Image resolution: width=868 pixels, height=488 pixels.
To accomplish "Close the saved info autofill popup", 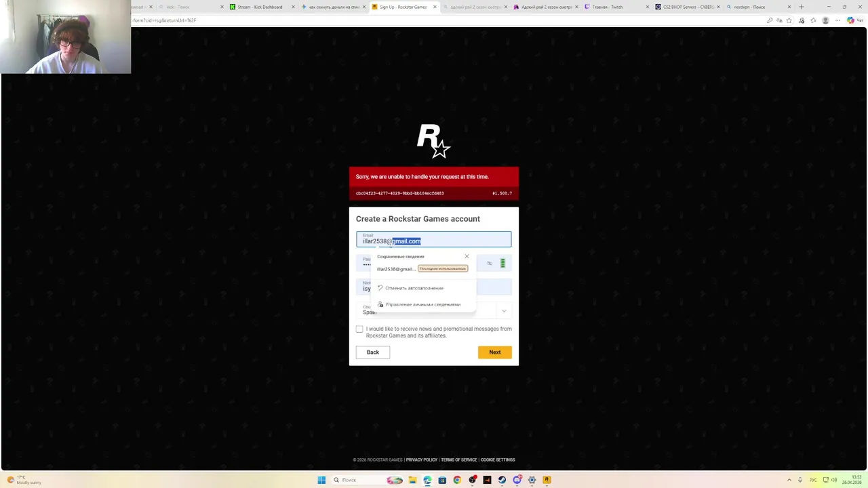I will click(467, 256).
